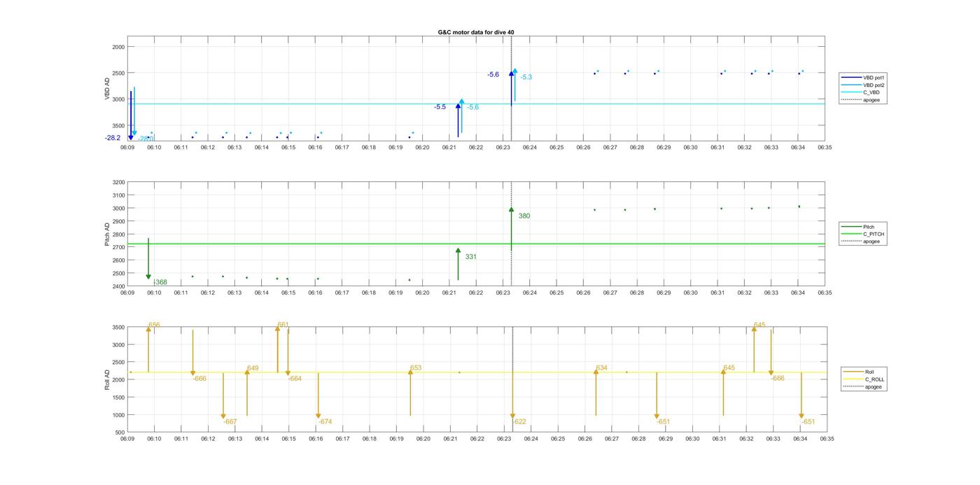980x485 pixels.
Task: Click the '-664' roll data label
Action: pos(295,379)
